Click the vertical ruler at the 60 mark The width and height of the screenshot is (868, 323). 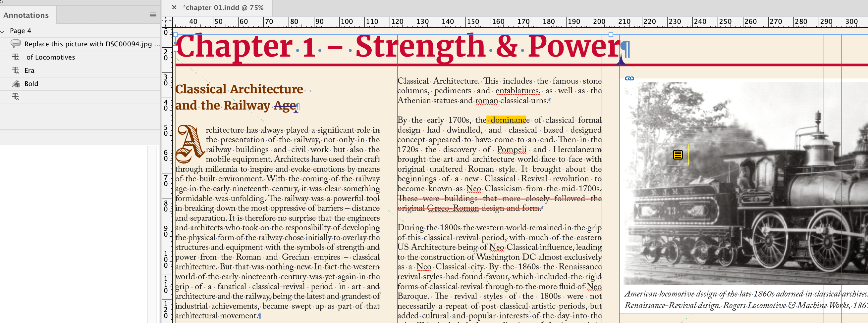(166, 155)
